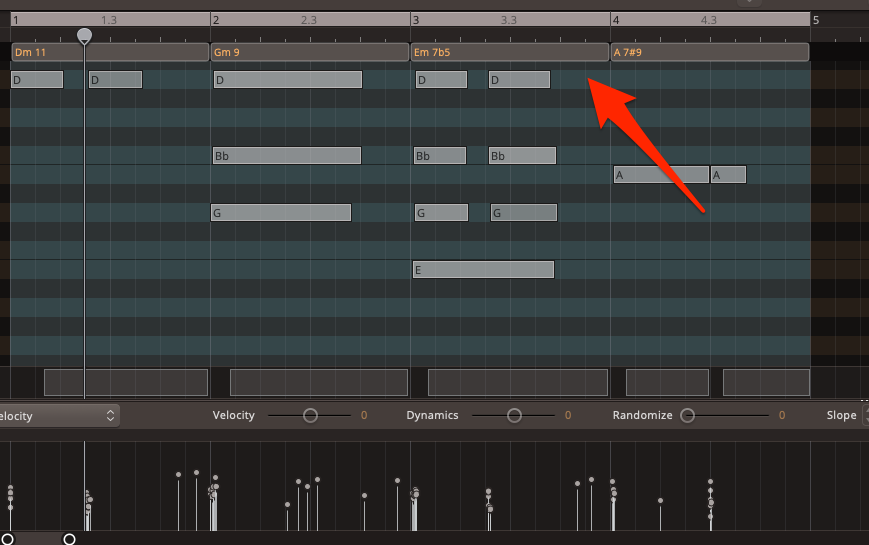Select the A 7#9 chord block
The height and width of the screenshot is (545, 869).
tap(709, 52)
